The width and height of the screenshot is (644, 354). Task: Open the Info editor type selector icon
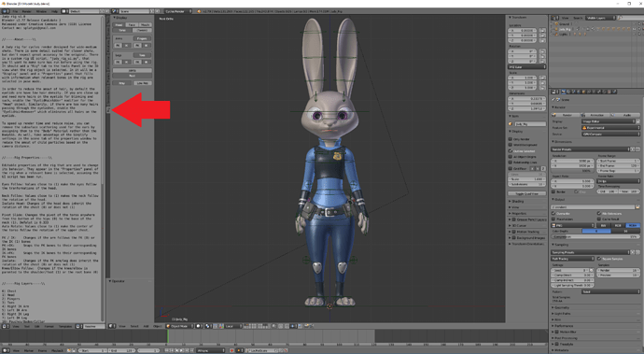pyautogui.click(x=6, y=11)
